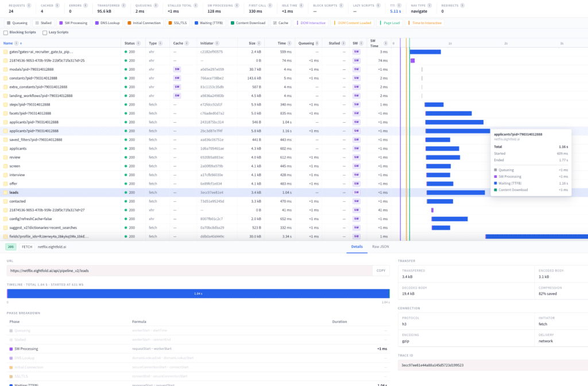
Task: Toggle the DNS Lookup legend filter
Action: click(x=107, y=23)
